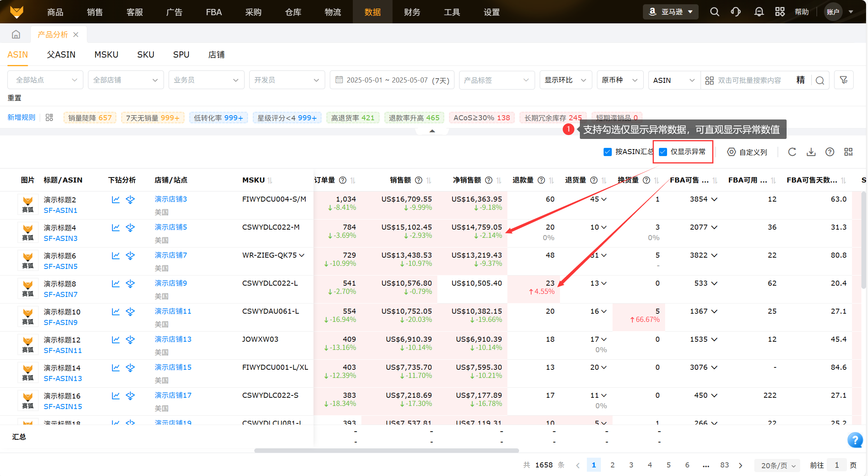
Task: Click the search magnifier icon in top bar
Action: tap(714, 12)
